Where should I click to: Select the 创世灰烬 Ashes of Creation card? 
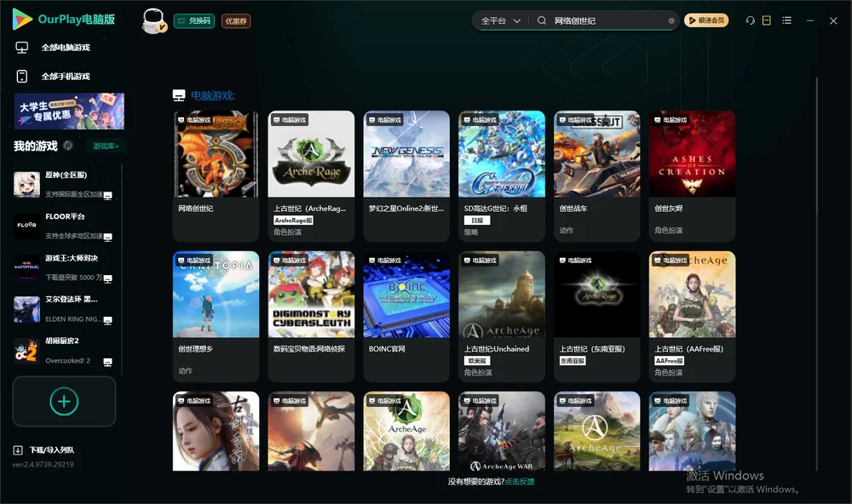(x=692, y=176)
